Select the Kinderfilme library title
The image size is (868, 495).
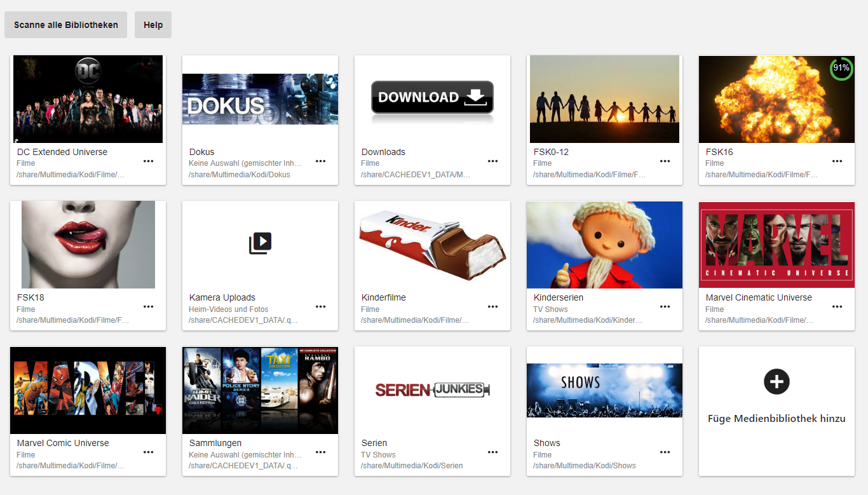tap(384, 297)
